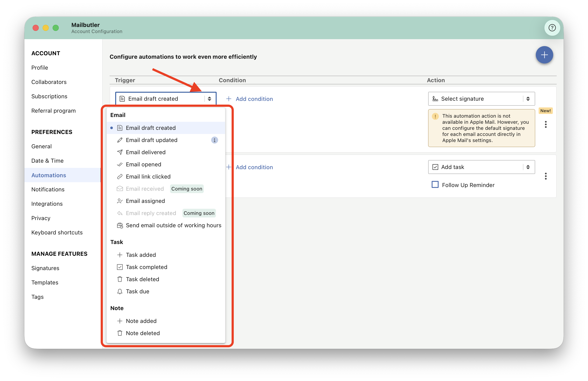Open Subscriptions page
Image resolution: width=588 pixels, height=381 pixels.
(49, 96)
